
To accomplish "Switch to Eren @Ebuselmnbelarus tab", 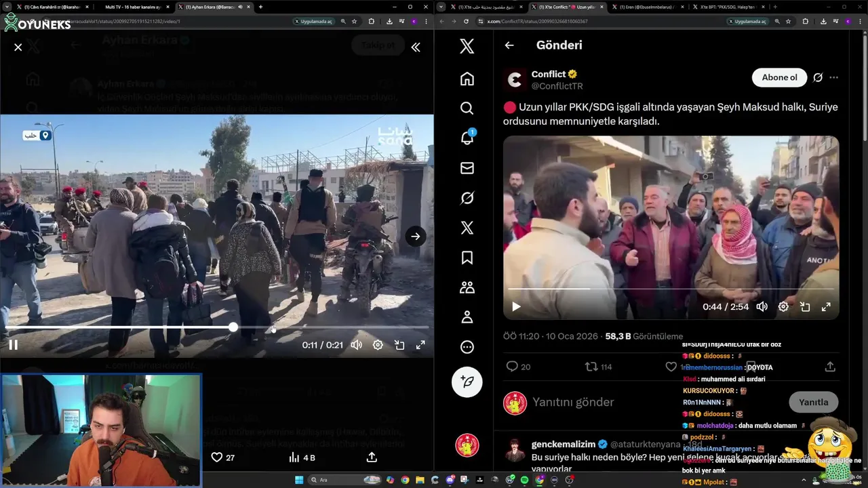I will (x=648, y=7).
